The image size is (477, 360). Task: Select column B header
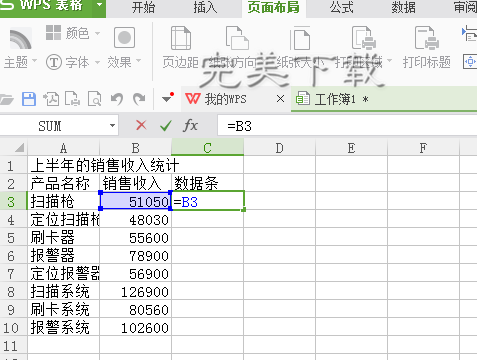(x=136, y=148)
